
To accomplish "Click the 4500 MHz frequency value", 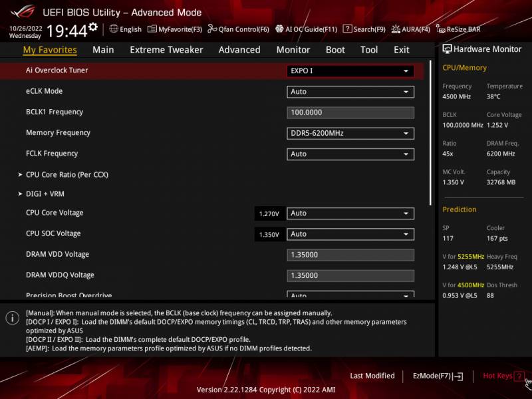I will [456, 96].
